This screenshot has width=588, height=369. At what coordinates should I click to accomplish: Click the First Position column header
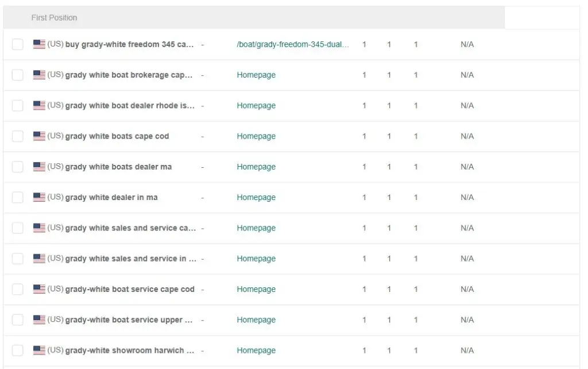click(x=54, y=18)
